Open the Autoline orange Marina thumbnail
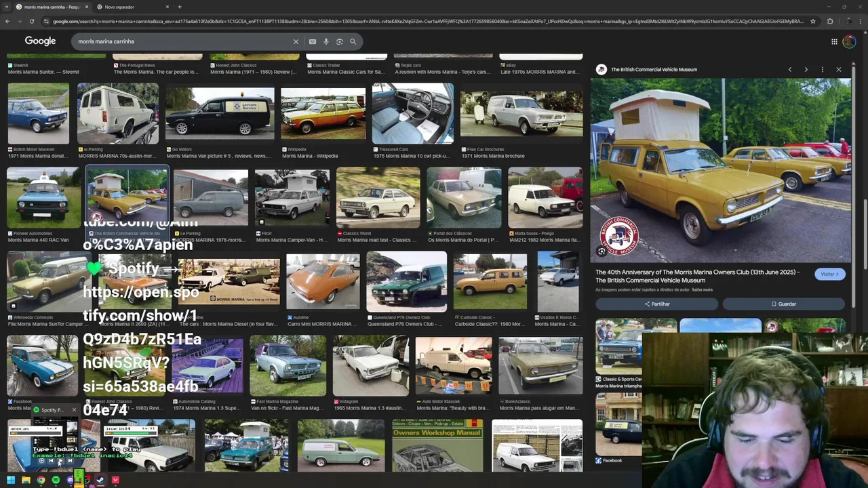Image resolution: width=868 pixels, height=488 pixels. click(323, 281)
